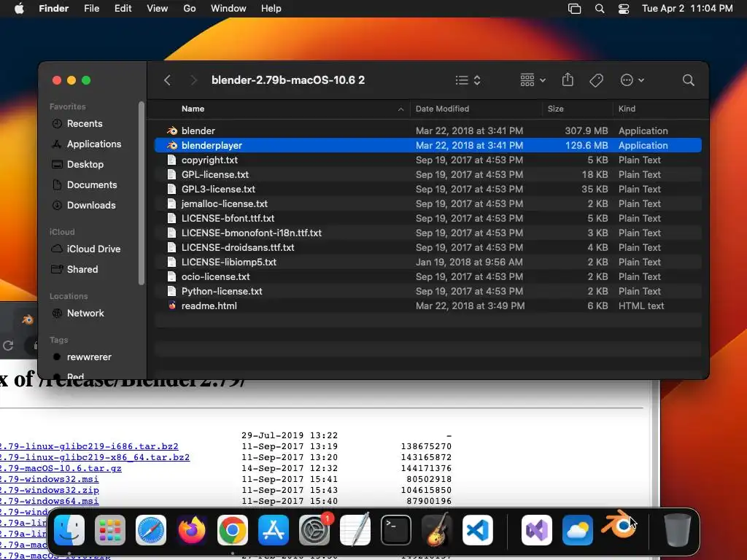747x560 pixels.
Task: Click the Finder window search icon
Action: [688, 80]
